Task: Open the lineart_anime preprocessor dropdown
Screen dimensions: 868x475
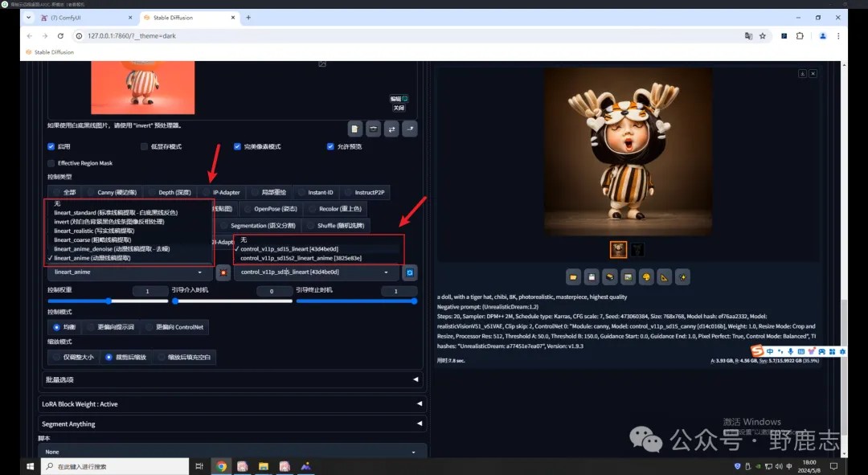Action: click(x=129, y=272)
